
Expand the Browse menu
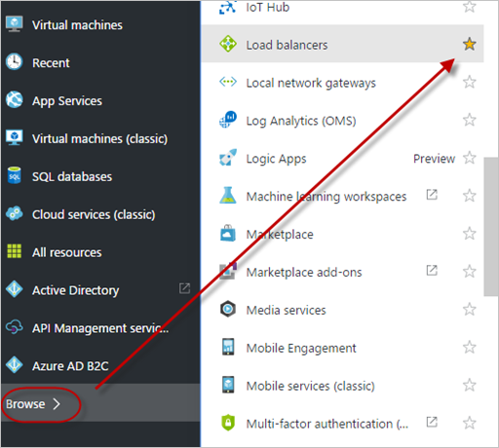point(100,403)
